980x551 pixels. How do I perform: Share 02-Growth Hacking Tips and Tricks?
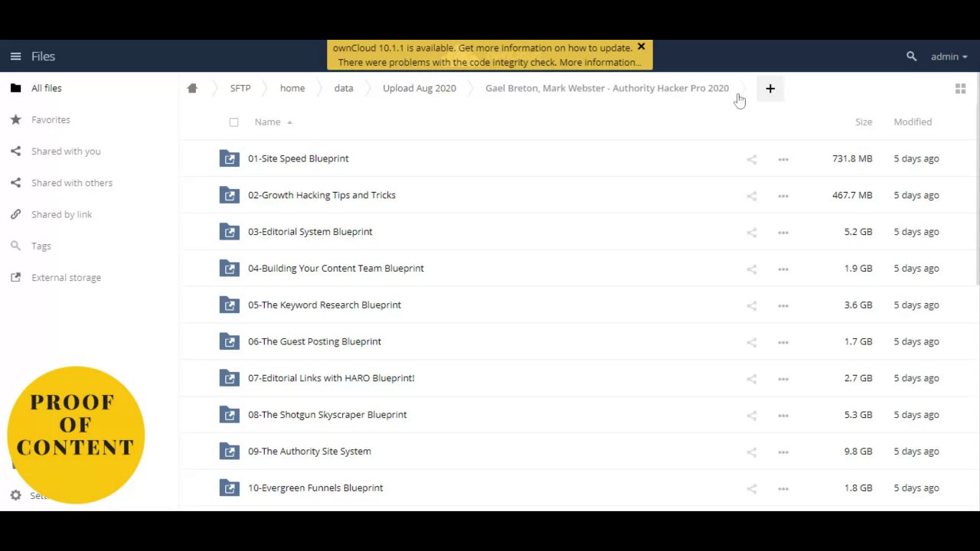(752, 196)
